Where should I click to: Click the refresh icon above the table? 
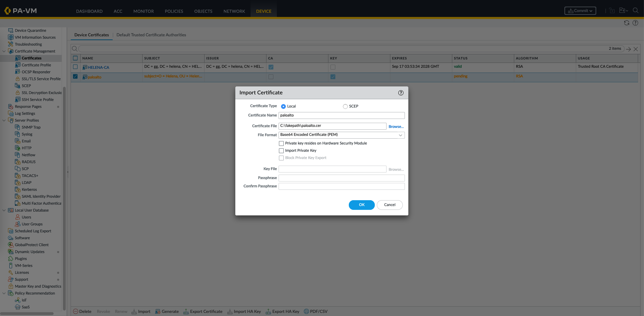626,23
